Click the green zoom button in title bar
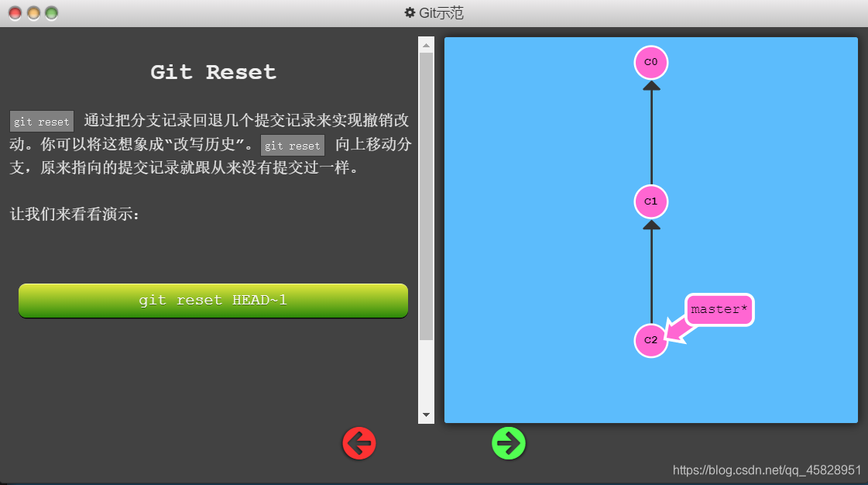The image size is (868, 485). pyautogui.click(x=51, y=12)
